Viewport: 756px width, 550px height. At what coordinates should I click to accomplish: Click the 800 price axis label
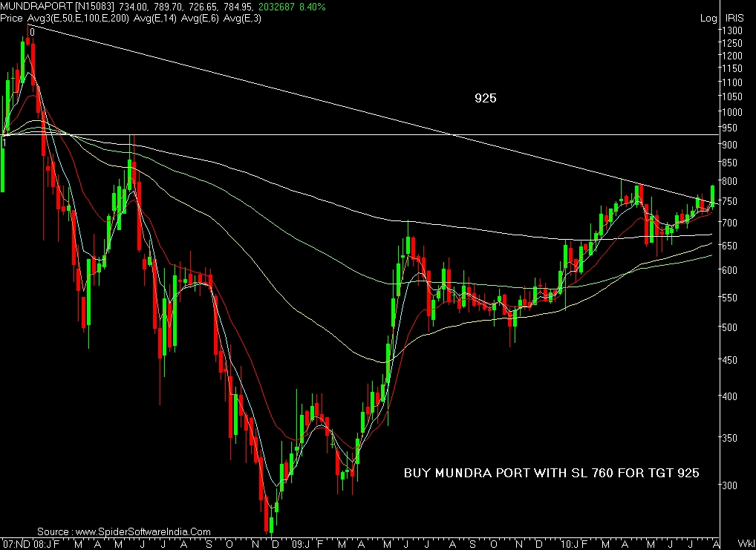pyautogui.click(x=730, y=181)
